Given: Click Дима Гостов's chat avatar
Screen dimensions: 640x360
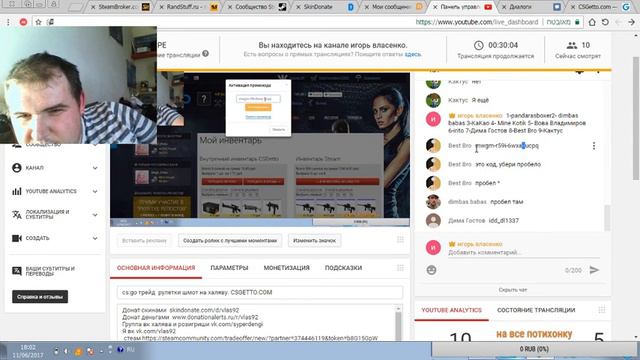Looking at the screenshot, I should 433,220.
